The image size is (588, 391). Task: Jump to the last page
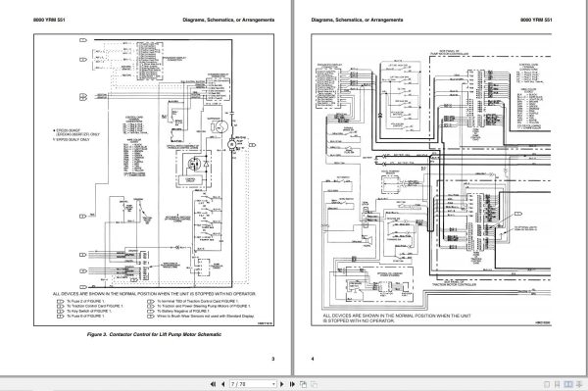292,384
